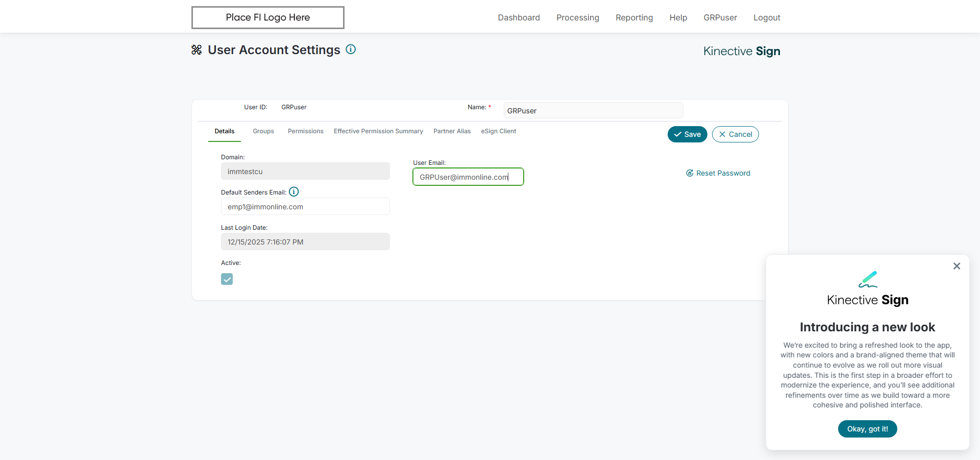This screenshot has height=460, width=980.
Task: Open the Help menu
Action: 678,17
